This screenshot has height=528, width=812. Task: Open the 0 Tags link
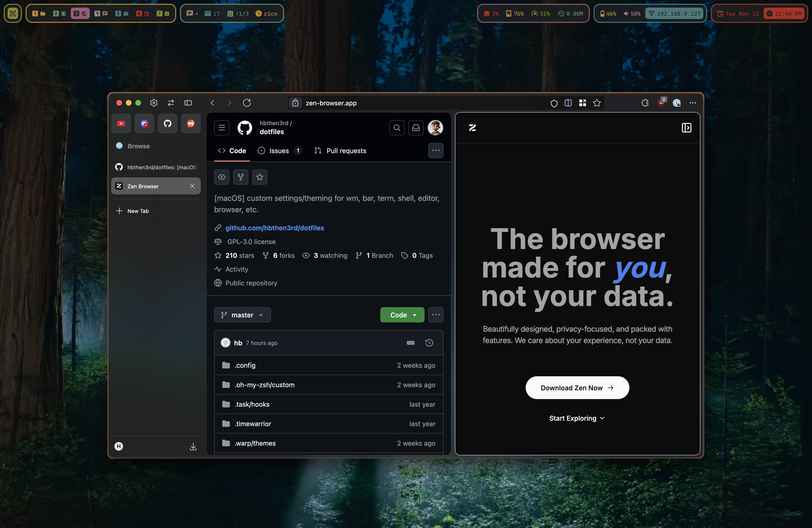click(x=417, y=255)
